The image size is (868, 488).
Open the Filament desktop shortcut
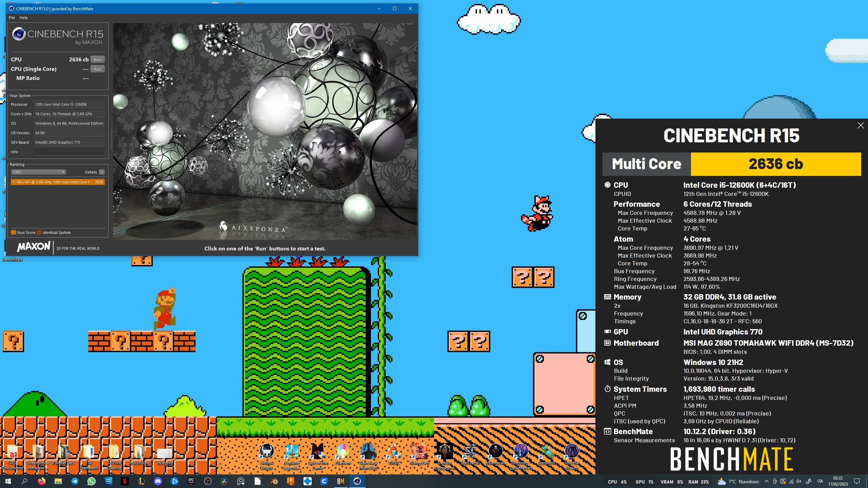343,454
